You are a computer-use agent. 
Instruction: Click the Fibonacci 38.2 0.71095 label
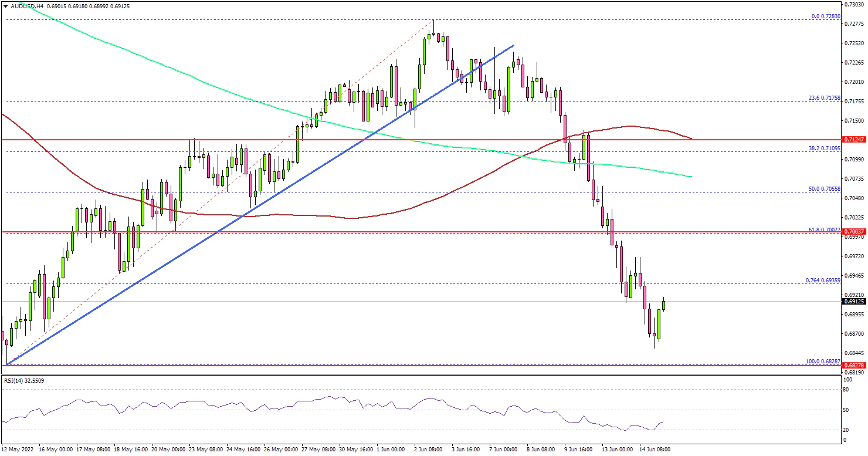(x=823, y=148)
